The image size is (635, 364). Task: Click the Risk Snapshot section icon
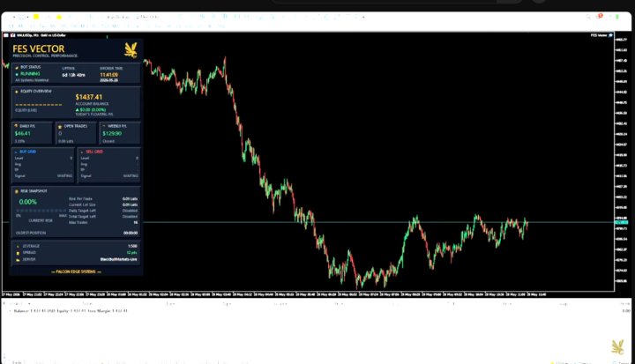[17, 191]
